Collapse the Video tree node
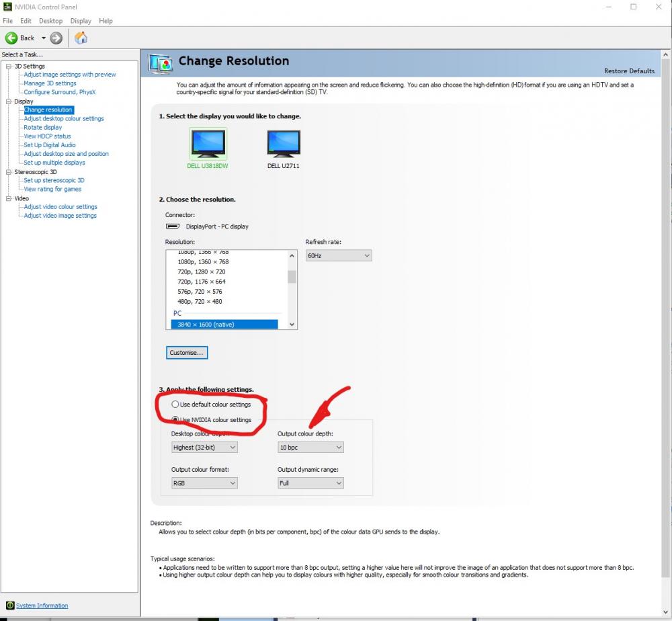 click(9, 198)
